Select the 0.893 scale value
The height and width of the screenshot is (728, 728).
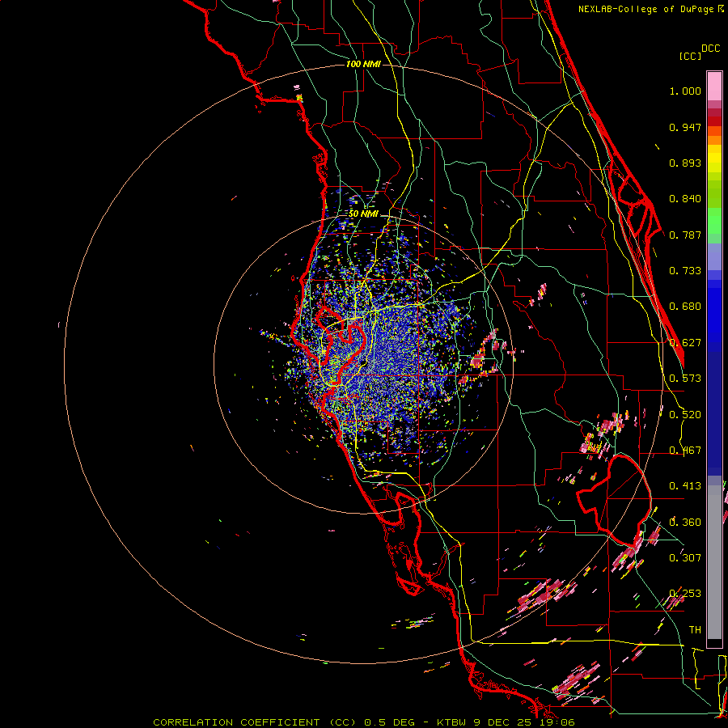tap(685, 163)
